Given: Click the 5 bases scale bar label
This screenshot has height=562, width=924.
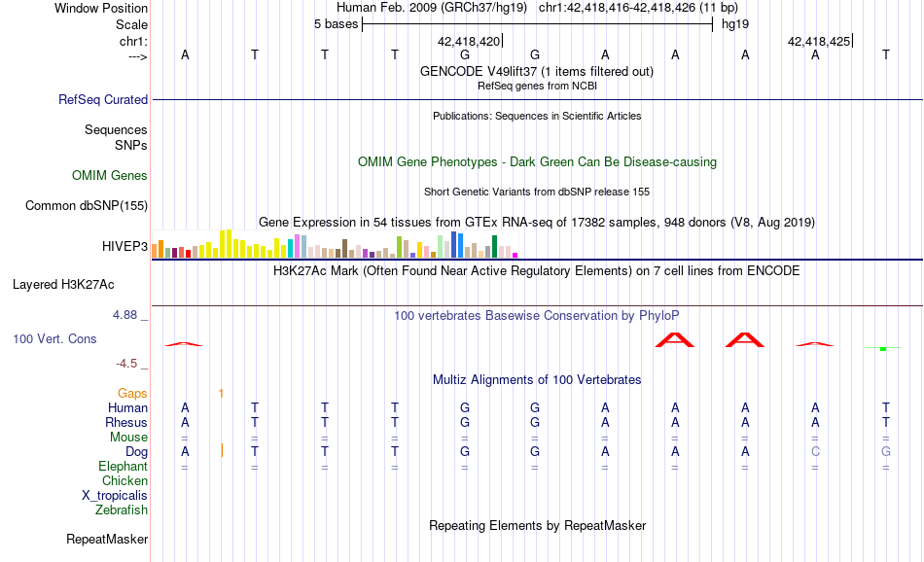Looking at the screenshot, I should click(336, 24).
